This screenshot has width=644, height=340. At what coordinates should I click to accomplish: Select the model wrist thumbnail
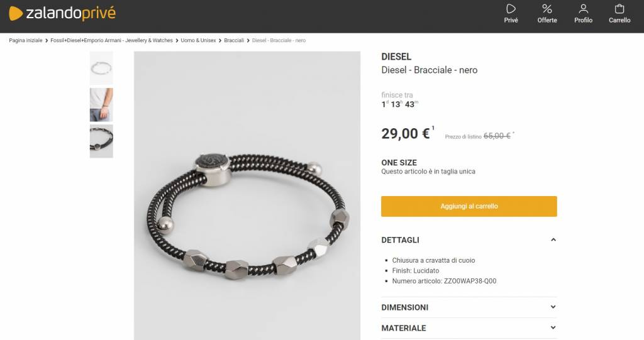tap(101, 105)
